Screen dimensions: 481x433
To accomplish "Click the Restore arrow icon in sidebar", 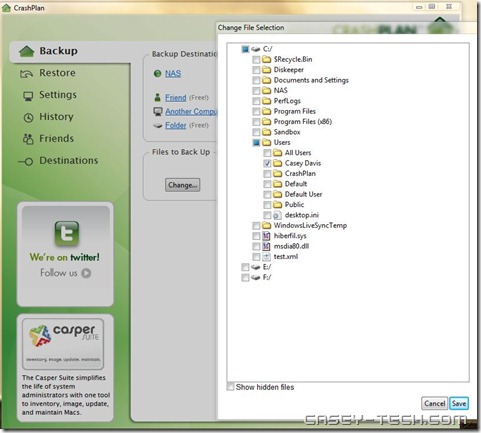I will click(x=26, y=74).
